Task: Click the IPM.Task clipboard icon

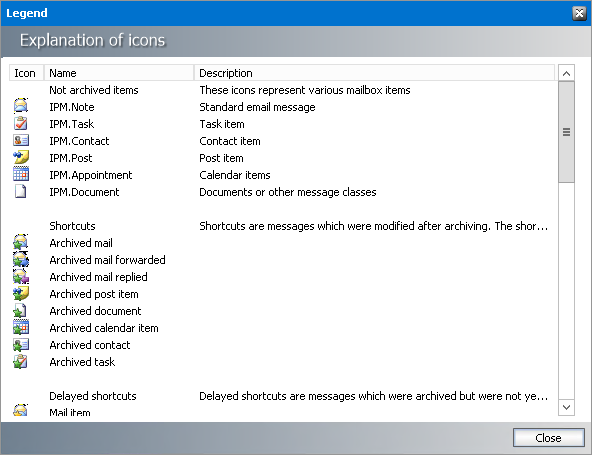Action: [21, 123]
